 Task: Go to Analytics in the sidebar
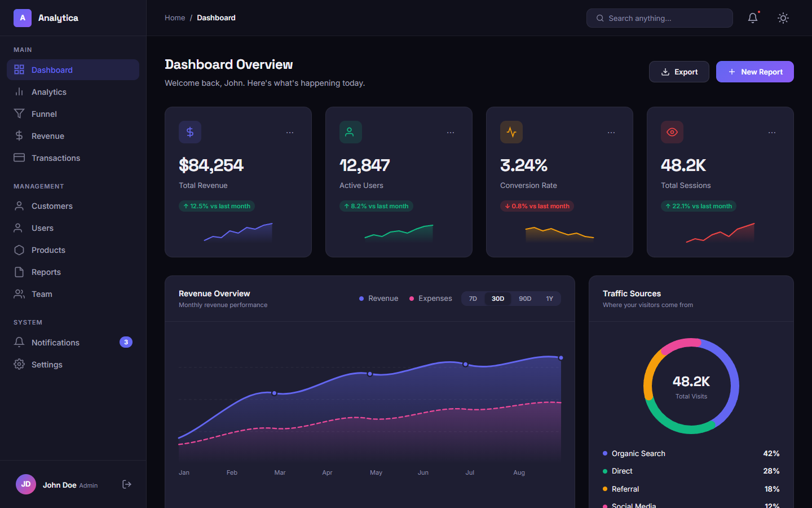[73, 92]
